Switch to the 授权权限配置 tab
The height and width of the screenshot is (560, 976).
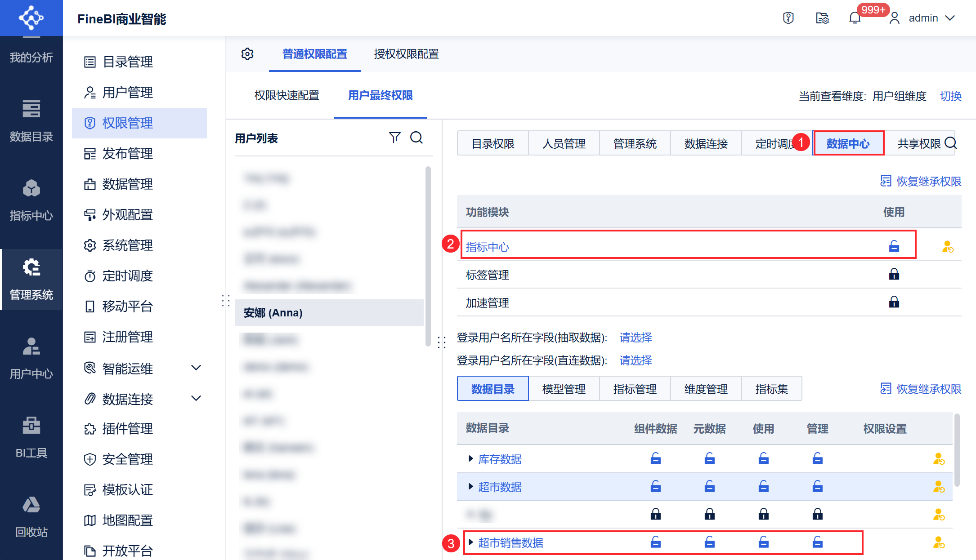coord(406,54)
